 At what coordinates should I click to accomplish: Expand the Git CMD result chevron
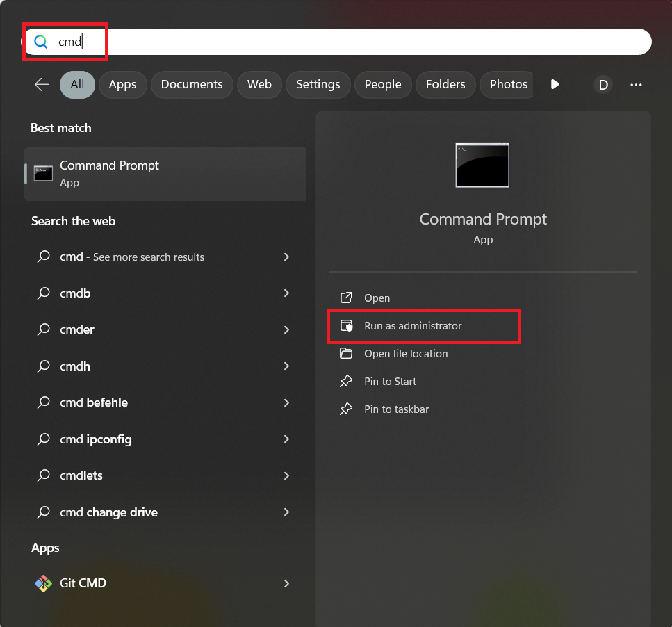point(286,583)
